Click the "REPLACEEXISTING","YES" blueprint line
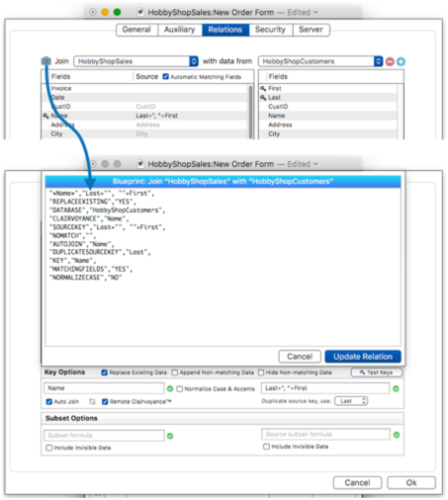This screenshot has width=448, height=500. tap(93, 202)
